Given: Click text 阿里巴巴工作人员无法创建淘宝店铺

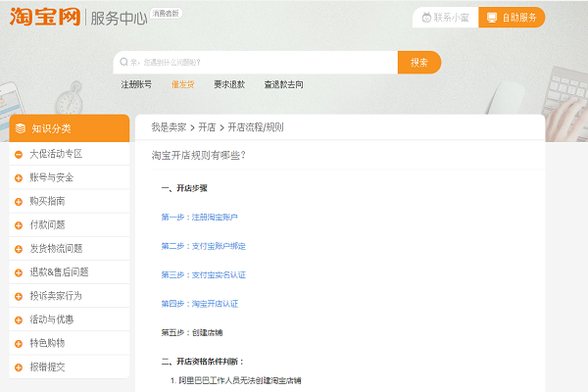Looking at the screenshot, I should [240, 380].
